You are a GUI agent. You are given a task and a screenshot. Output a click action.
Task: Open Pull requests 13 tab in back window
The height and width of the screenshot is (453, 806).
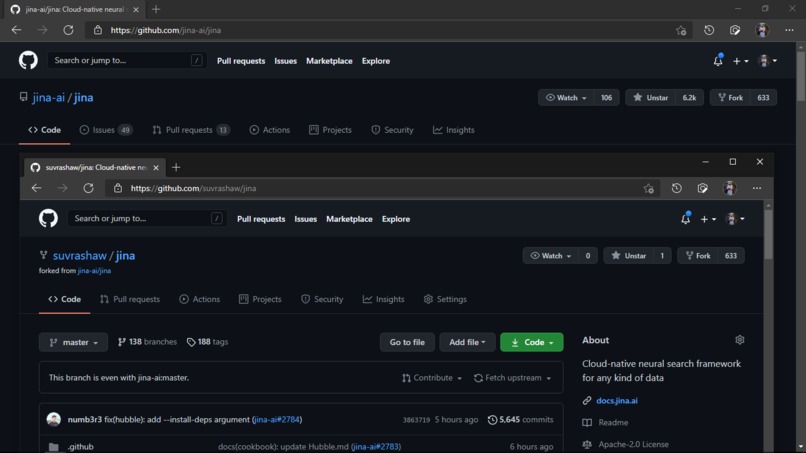coord(191,130)
